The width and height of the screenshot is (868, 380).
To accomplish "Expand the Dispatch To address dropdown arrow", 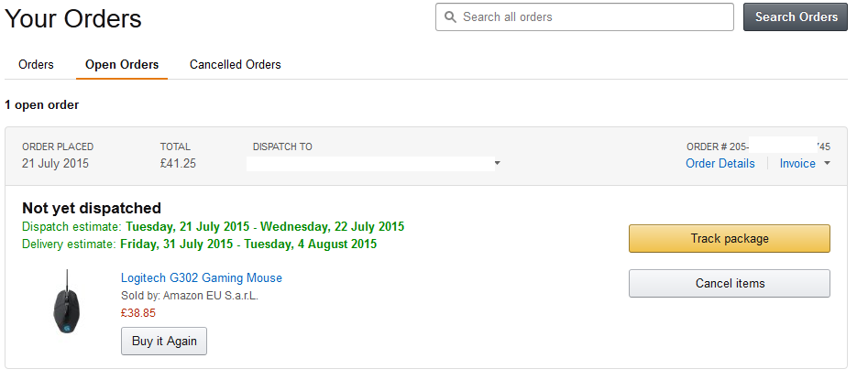I will coord(497,164).
